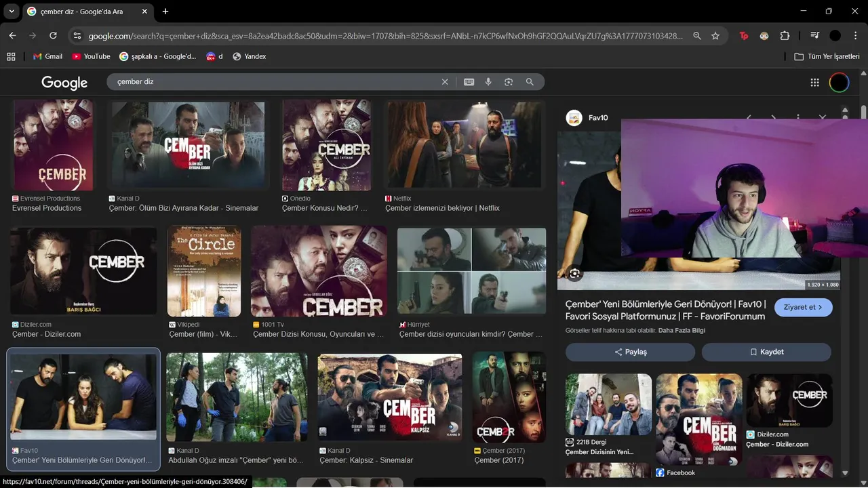The height and width of the screenshot is (488, 868).
Task: Click Lens icon on preview image
Action: pos(574,274)
